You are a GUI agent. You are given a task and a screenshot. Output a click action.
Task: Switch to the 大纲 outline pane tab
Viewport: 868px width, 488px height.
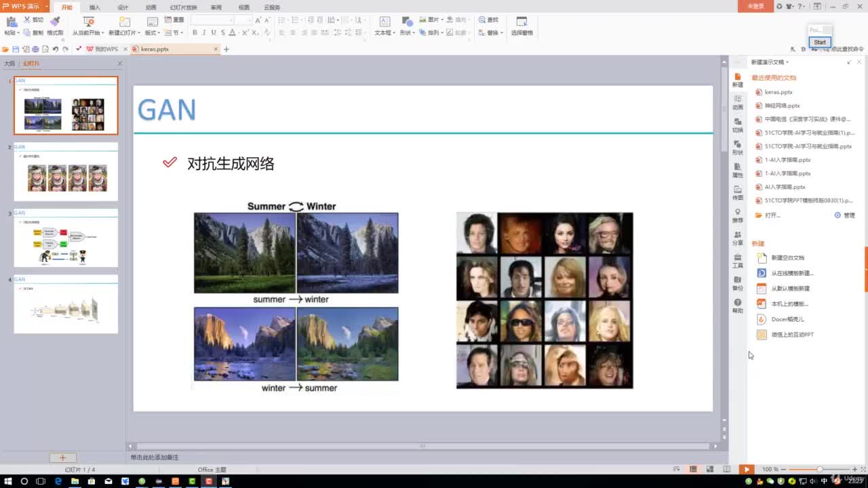(9, 63)
